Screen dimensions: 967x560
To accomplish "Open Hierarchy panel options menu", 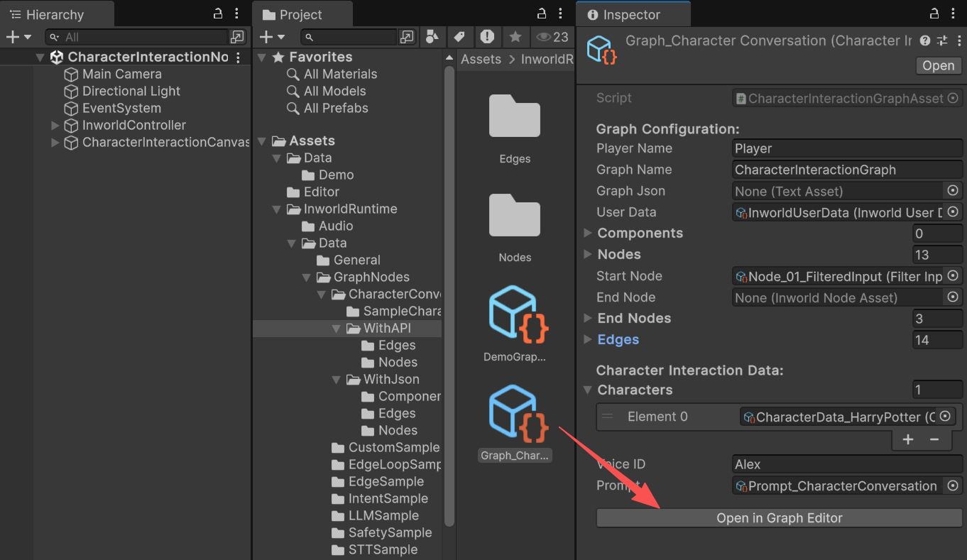I will pyautogui.click(x=238, y=13).
